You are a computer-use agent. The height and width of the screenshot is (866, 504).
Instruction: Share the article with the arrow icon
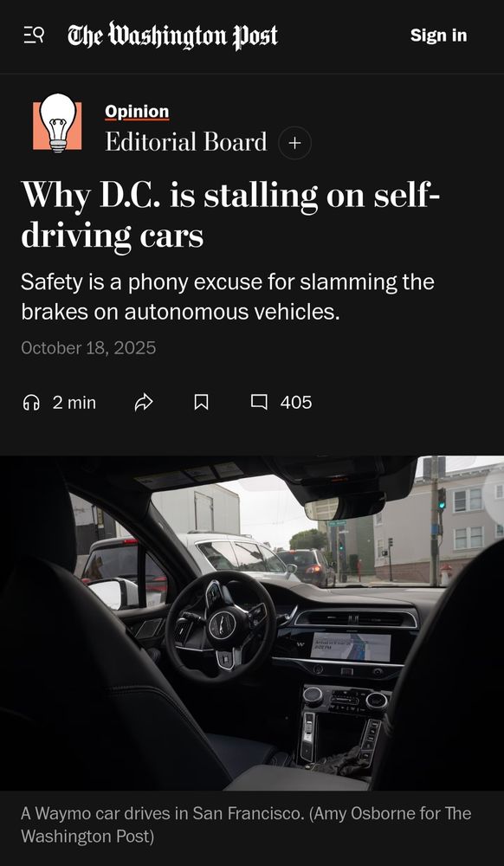click(x=144, y=403)
